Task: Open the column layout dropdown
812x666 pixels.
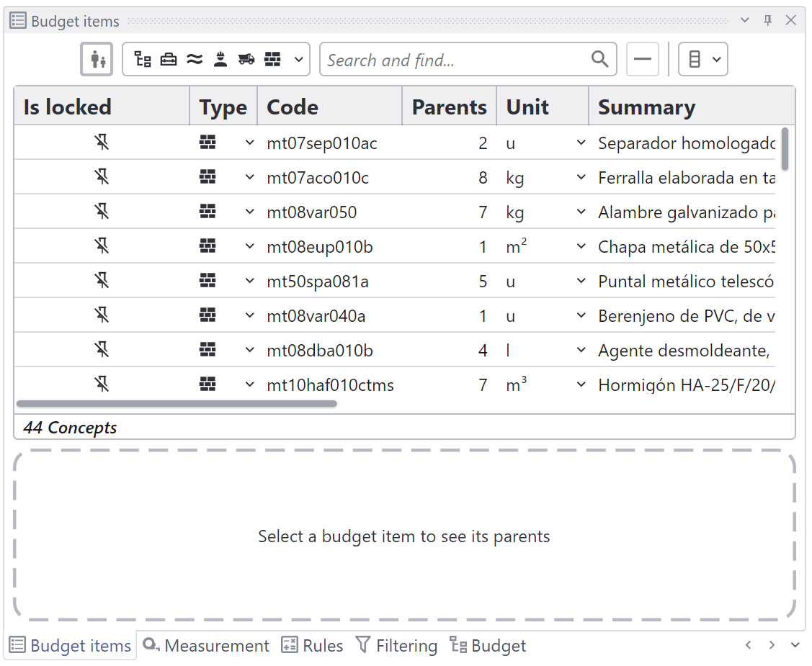Action: (702, 60)
